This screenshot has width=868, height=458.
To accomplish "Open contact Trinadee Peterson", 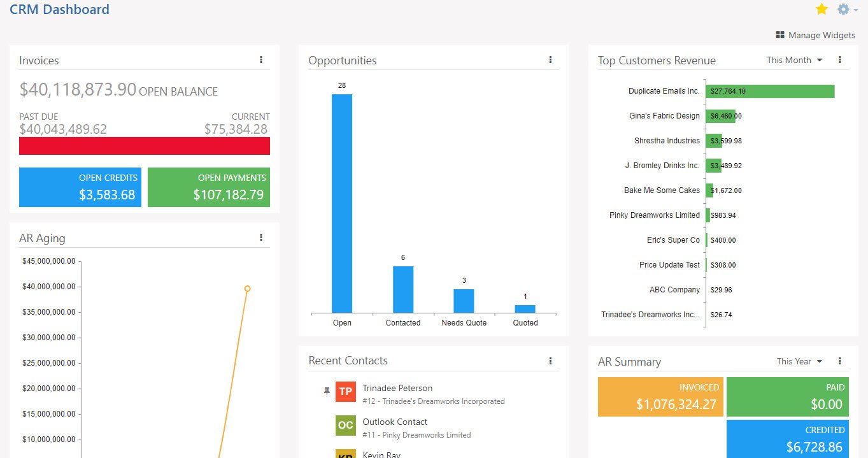I will 397,388.
